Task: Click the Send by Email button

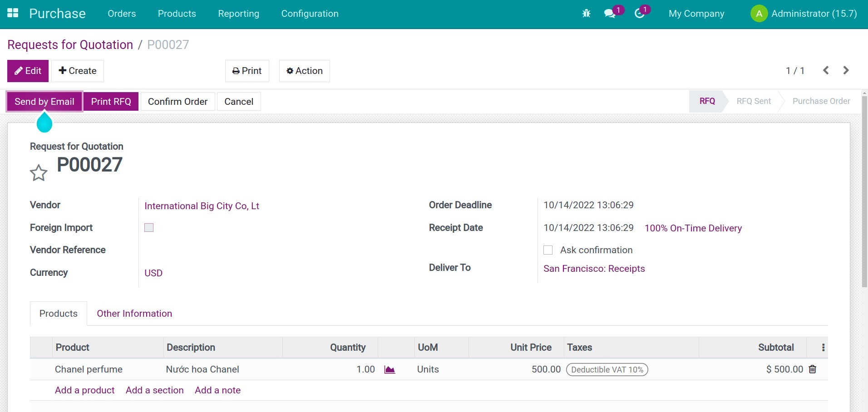Action: [44, 101]
